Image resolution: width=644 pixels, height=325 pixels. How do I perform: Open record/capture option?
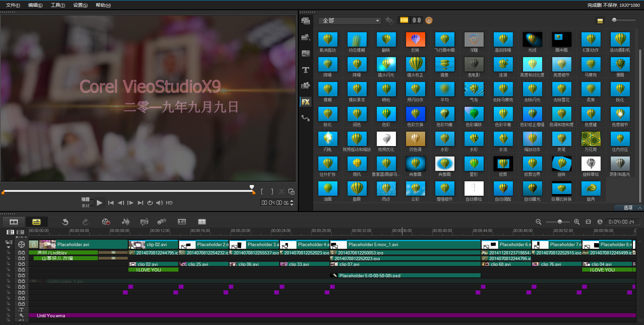pyautogui.click(x=106, y=222)
